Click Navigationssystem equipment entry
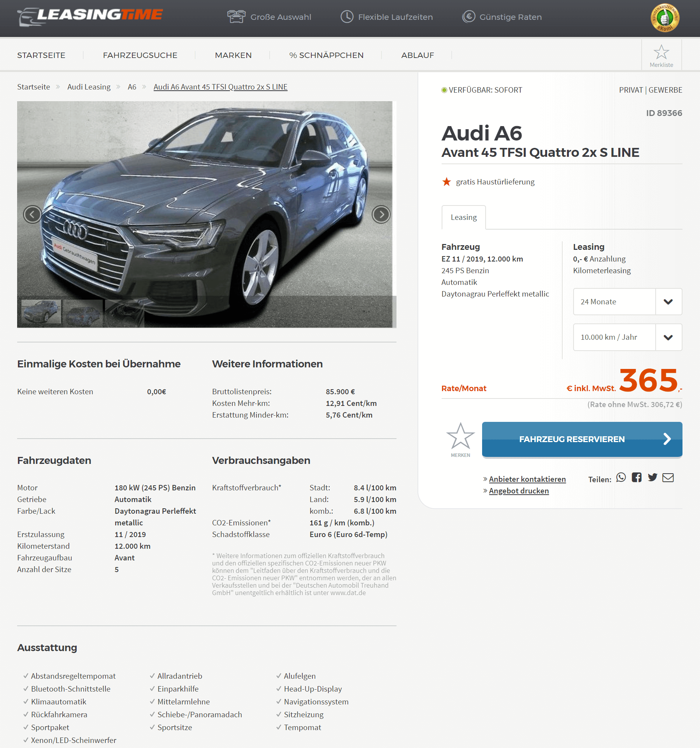Viewport: 700px width, 748px height. 316,702
